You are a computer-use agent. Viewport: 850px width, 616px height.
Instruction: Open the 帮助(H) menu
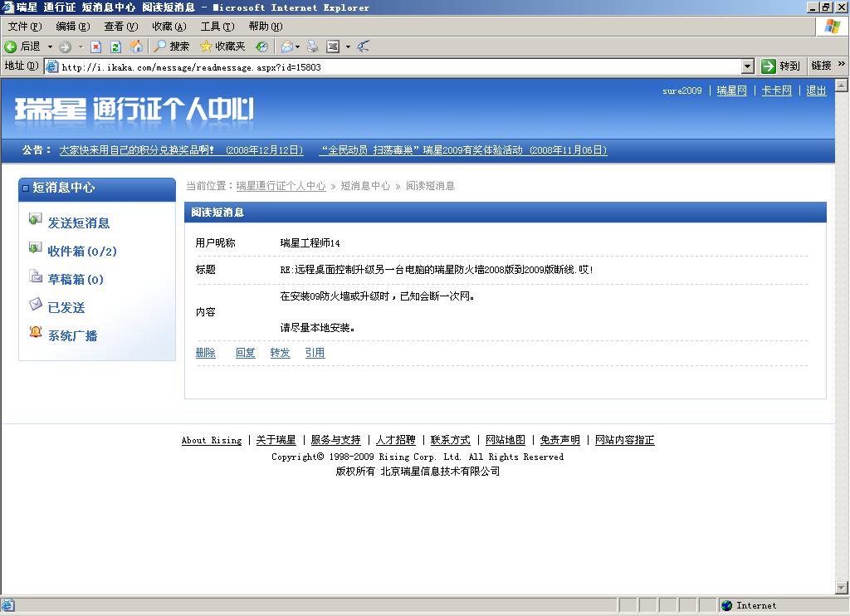tap(266, 26)
